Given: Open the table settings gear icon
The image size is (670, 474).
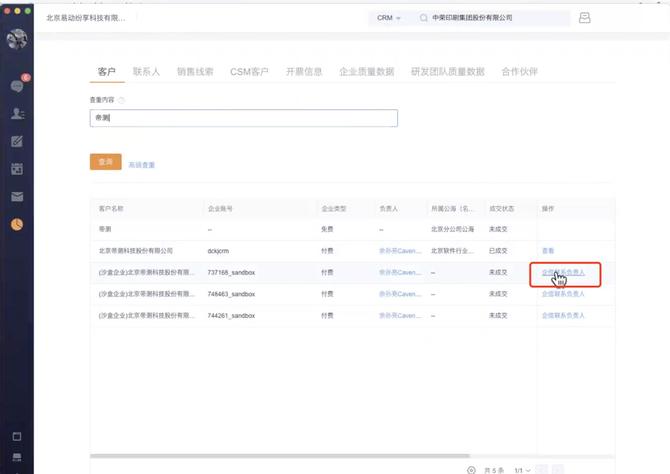Looking at the screenshot, I should [471, 469].
